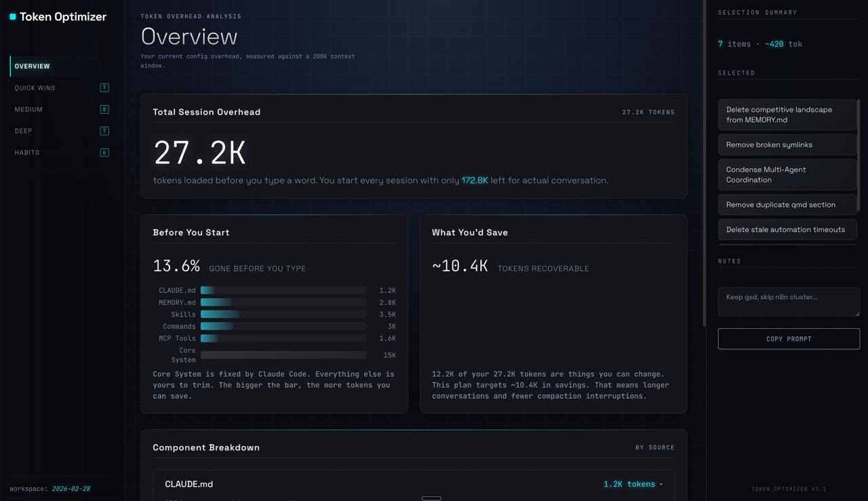Select Overview in the sidebar navigation

(x=32, y=66)
